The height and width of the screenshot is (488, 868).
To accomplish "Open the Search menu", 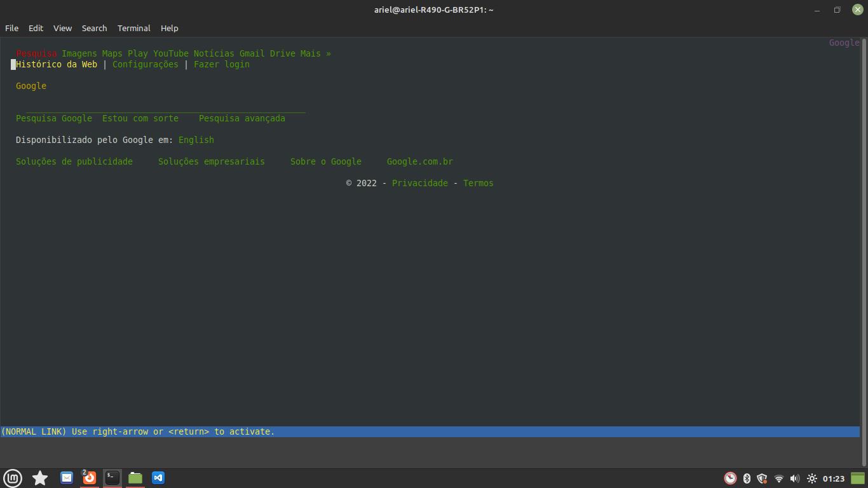I will coord(94,28).
